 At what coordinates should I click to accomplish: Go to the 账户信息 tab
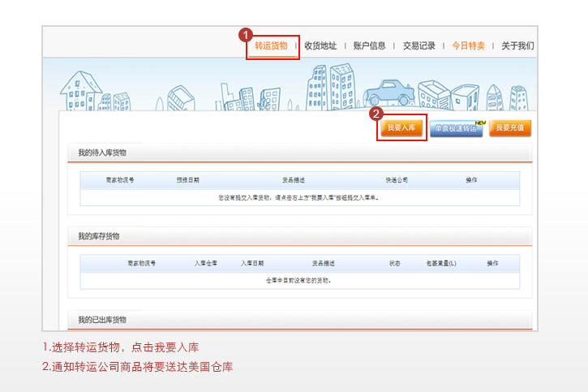tap(370, 46)
